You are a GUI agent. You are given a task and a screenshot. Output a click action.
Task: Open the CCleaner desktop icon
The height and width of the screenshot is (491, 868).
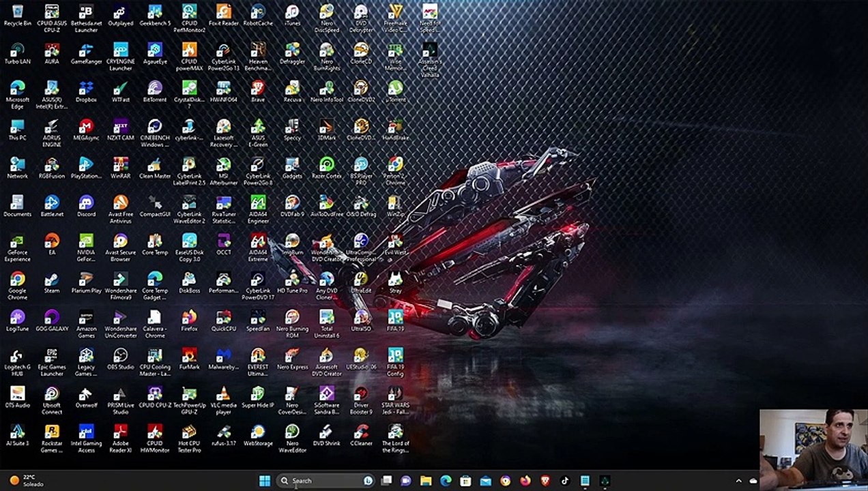click(x=361, y=436)
